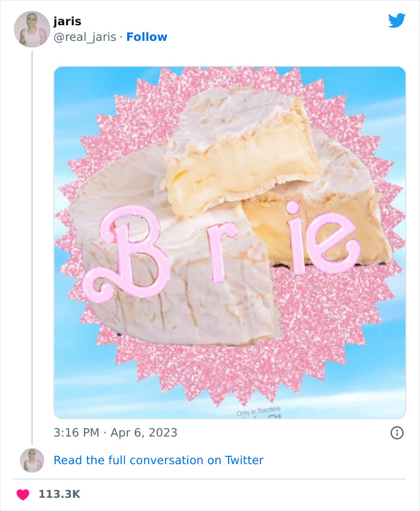Click the top cheese wedge in the picture
The image size is (420, 511).
(241, 150)
